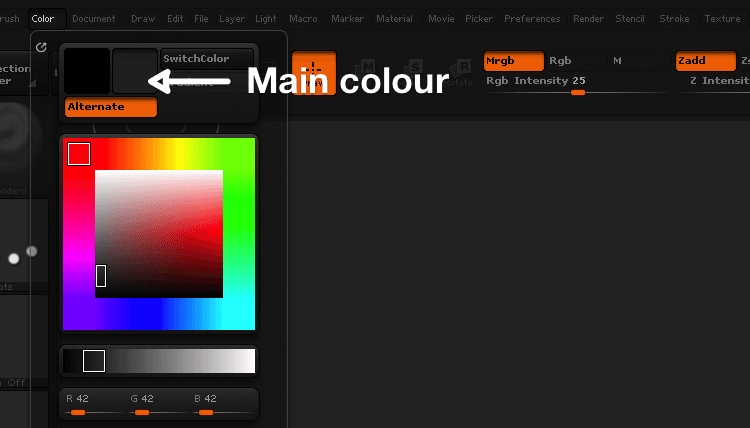This screenshot has height=428, width=750.
Task: Open the Preferences menu
Action: click(x=532, y=18)
